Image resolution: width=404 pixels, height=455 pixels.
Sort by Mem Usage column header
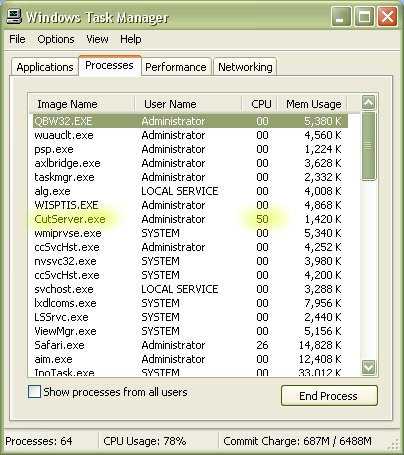pos(313,104)
